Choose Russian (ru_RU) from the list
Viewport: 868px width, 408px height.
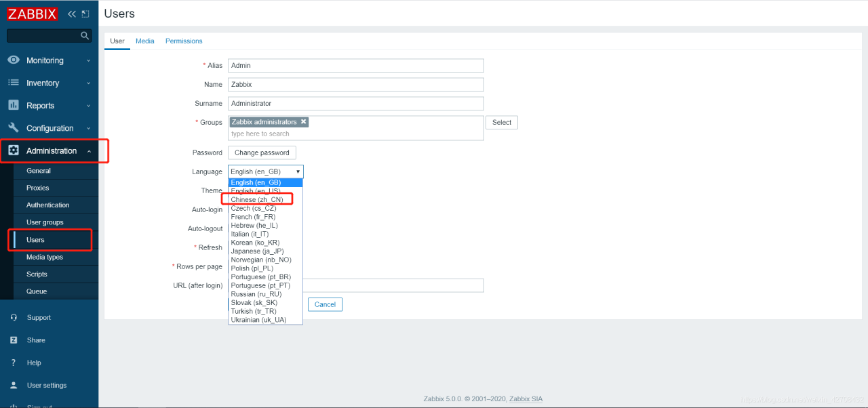point(265,294)
